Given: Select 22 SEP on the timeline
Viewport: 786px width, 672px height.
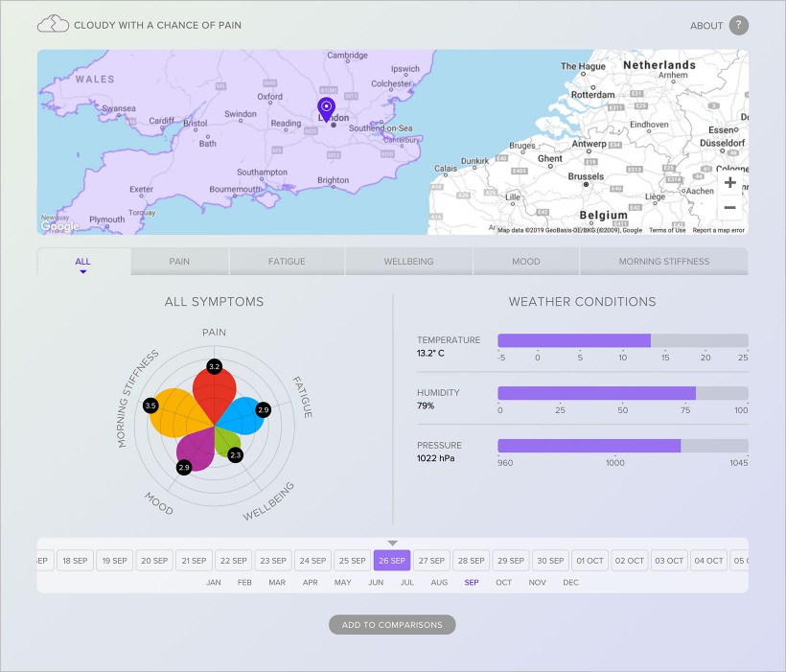Looking at the screenshot, I should click(234, 561).
